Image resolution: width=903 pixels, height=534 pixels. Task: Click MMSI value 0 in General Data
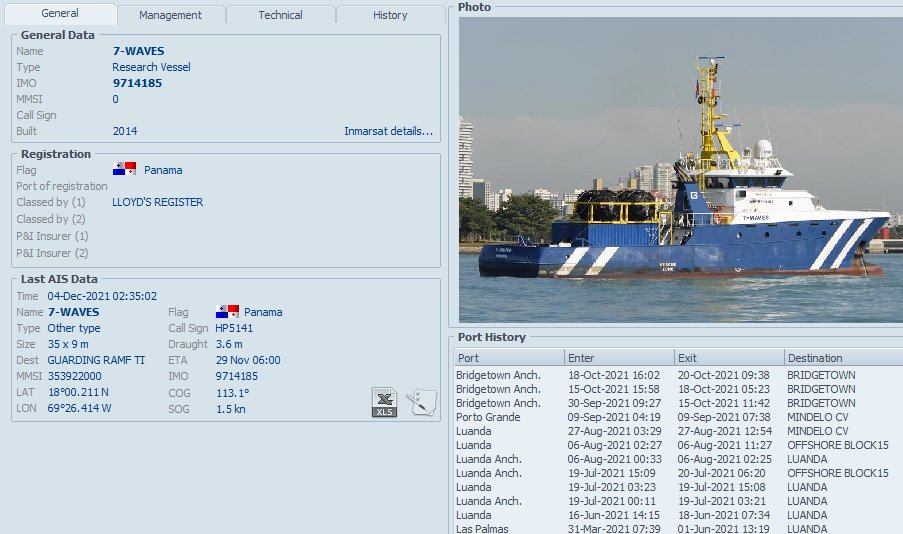(x=115, y=99)
